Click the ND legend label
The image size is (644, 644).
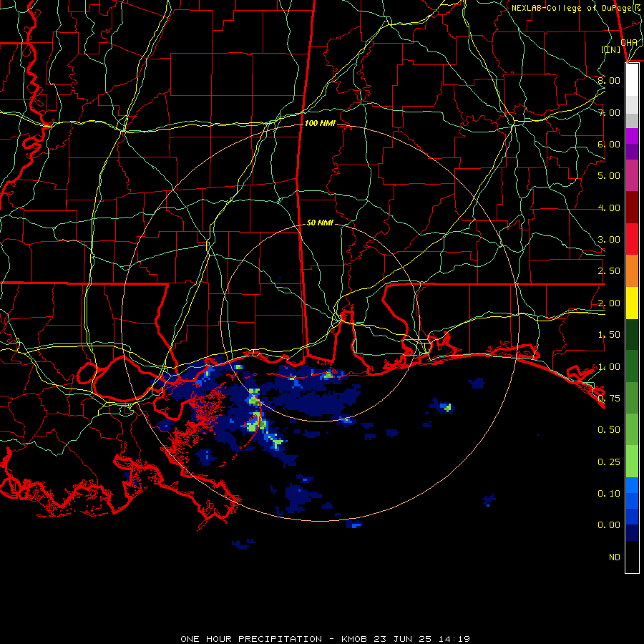click(x=615, y=557)
